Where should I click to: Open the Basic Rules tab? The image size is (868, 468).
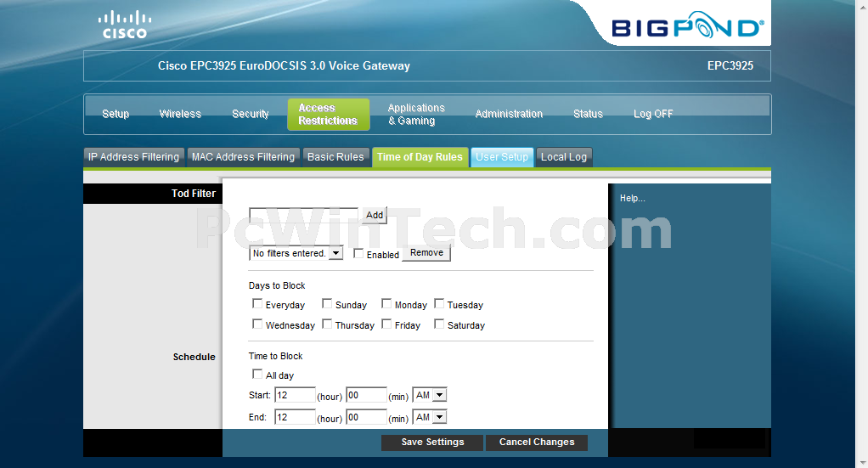tap(335, 157)
